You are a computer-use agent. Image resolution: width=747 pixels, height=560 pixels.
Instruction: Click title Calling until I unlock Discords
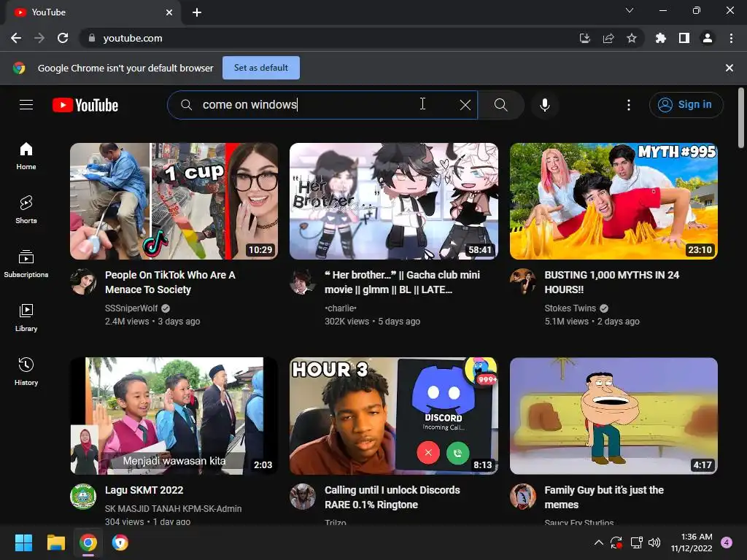(392, 497)
